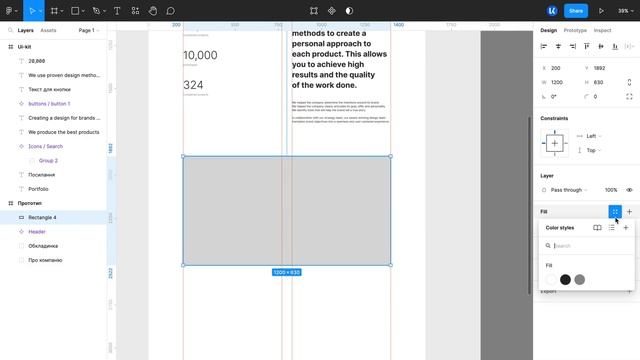Open the Figma main menu

(x=10, y=11)
